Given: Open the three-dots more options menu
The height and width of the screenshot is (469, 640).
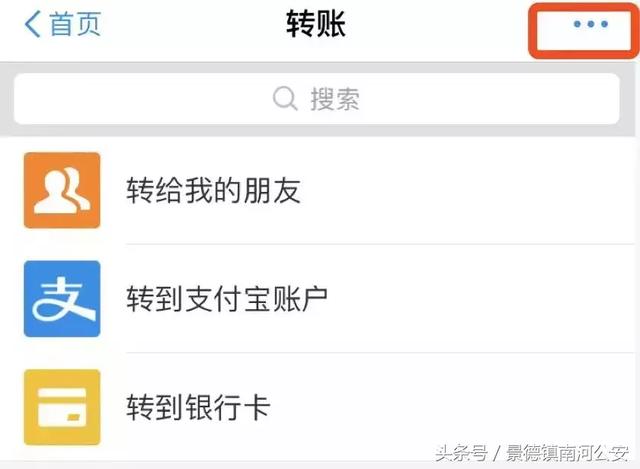Looking at the screenshot, I should coord(591,24).
